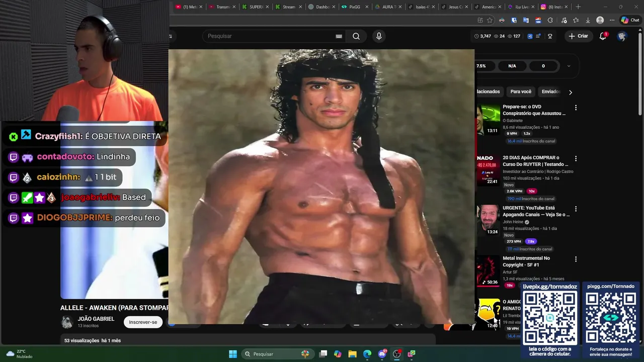644x362 pixels.
Task: Open JOÃO GABRIEL channel name
Action: point(96,319)
